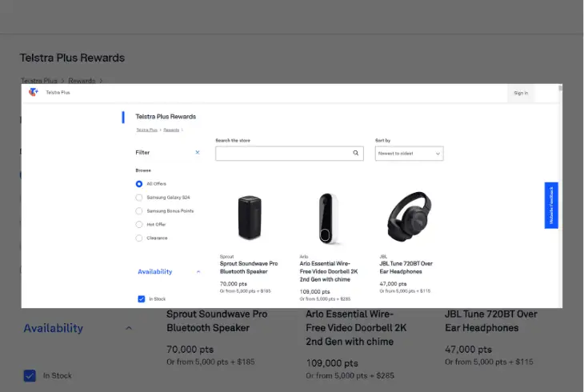This screenshot has height=392, width=584.
Task: Open the Sort by dropdown
Action: 409,154
